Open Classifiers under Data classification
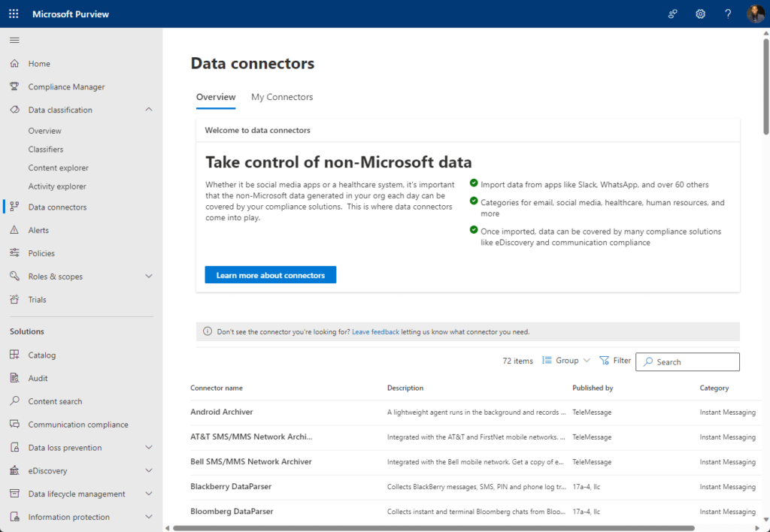Image resolution: width=770 pixels, height=532 pixels. click(x=46, y=150)
